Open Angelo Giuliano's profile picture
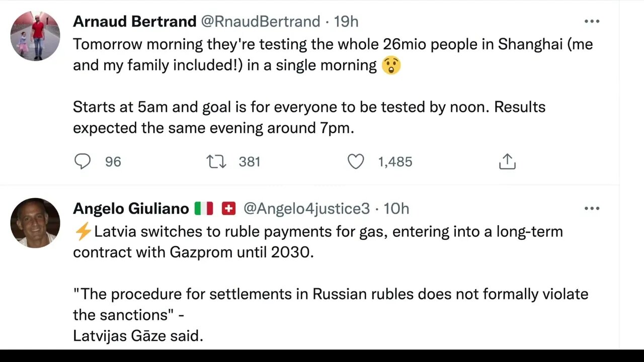Viewport: 644px width, 362px height. pos(35,222)
